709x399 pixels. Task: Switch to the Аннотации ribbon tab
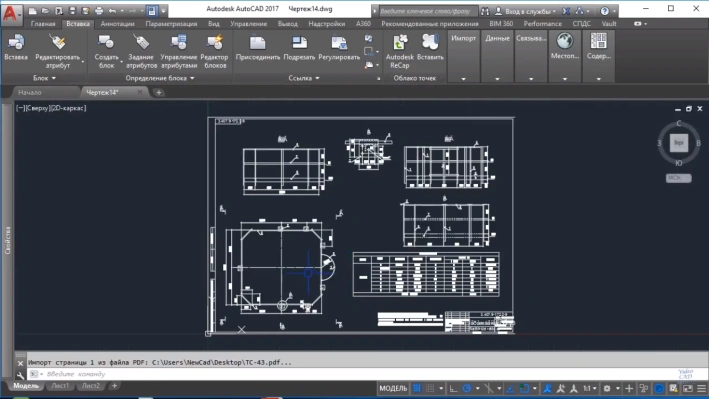pyautogui.click(x=118, y=24)
